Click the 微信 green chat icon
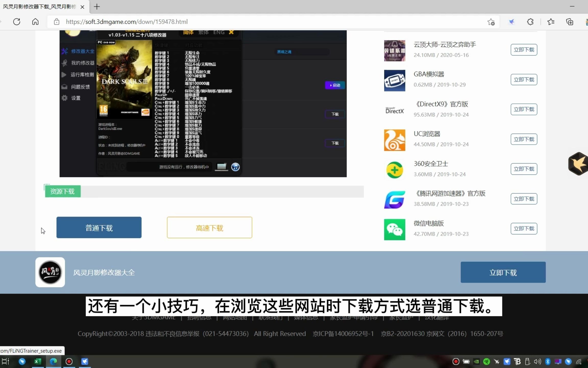 pos(395,229)
